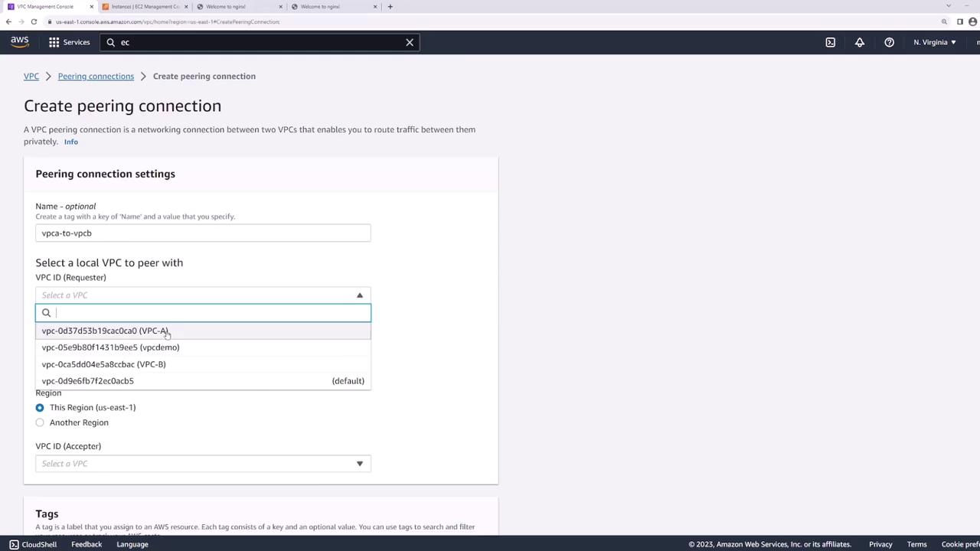Go to Peering connections breadcrumb
Image resolution: width=980 pixels, height=551 pixels.
pos(96,77)
